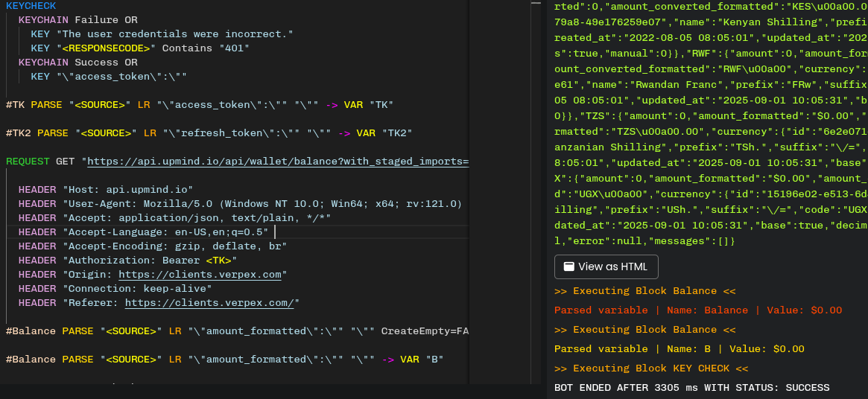Click the access_token KEY line under Success
This screenshot has width=868, height=399.
pos(109,77)
